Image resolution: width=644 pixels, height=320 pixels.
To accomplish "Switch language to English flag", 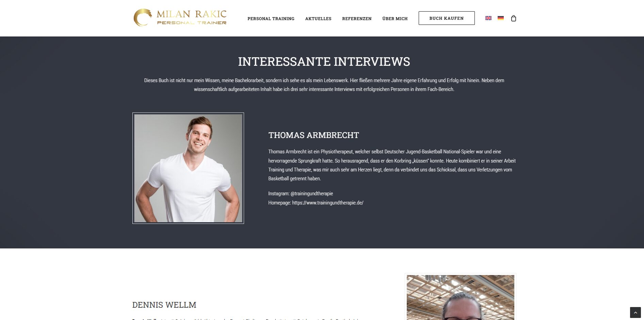I will click(x=488, y=18).
